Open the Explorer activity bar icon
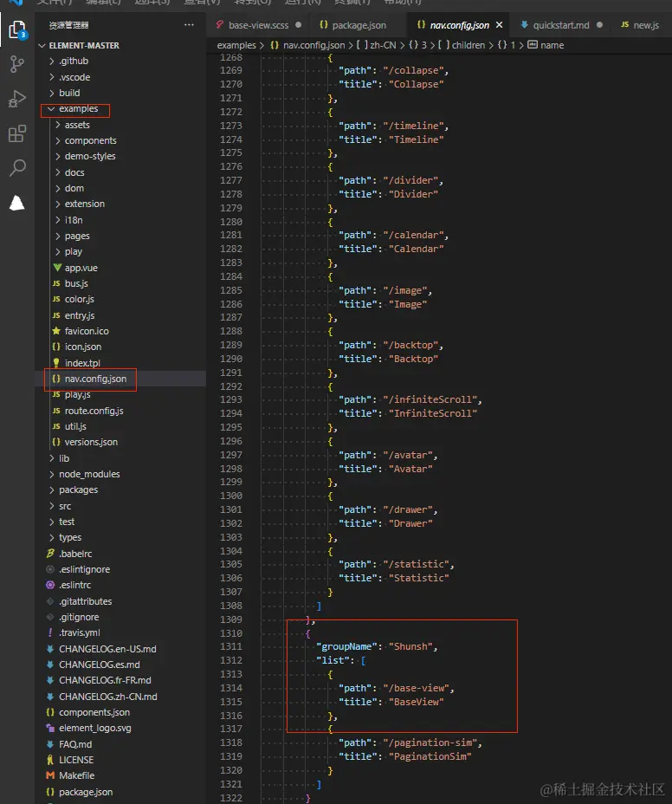 point(17,29)
